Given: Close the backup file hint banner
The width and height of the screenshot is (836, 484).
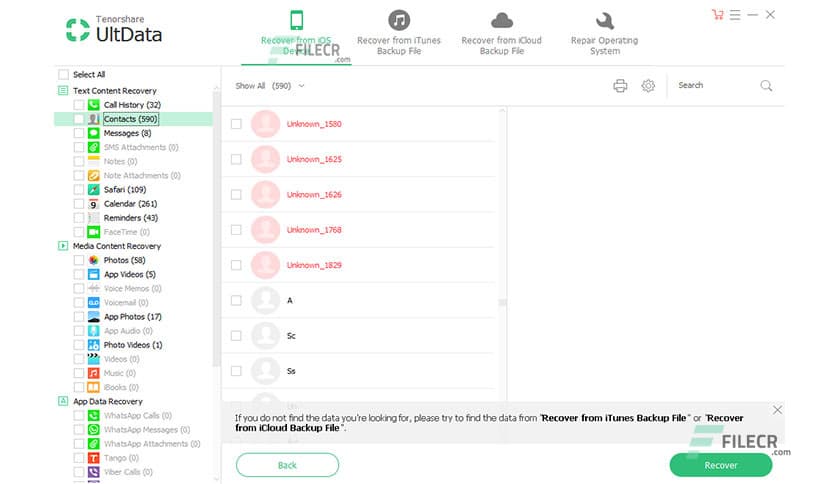Looking at the screenshot, I should click(x=777, y=410).
